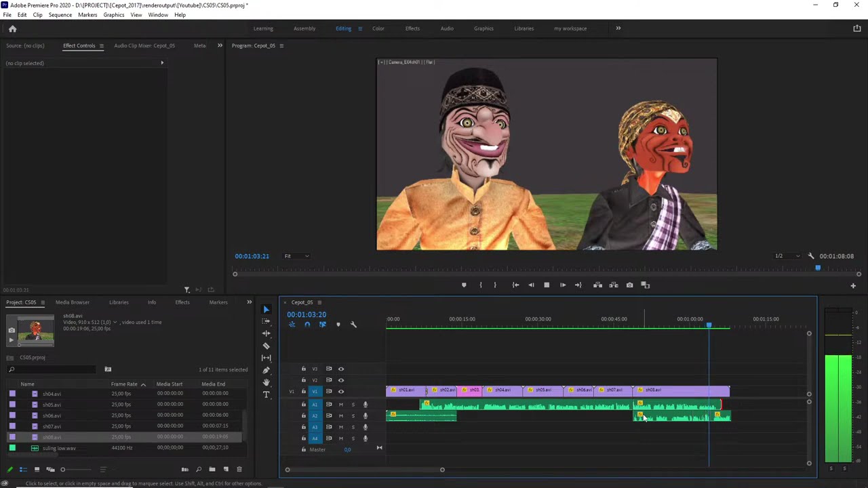Open Program monitor zoom Fit dropdown
868x488 pixels.
(296, 256)
